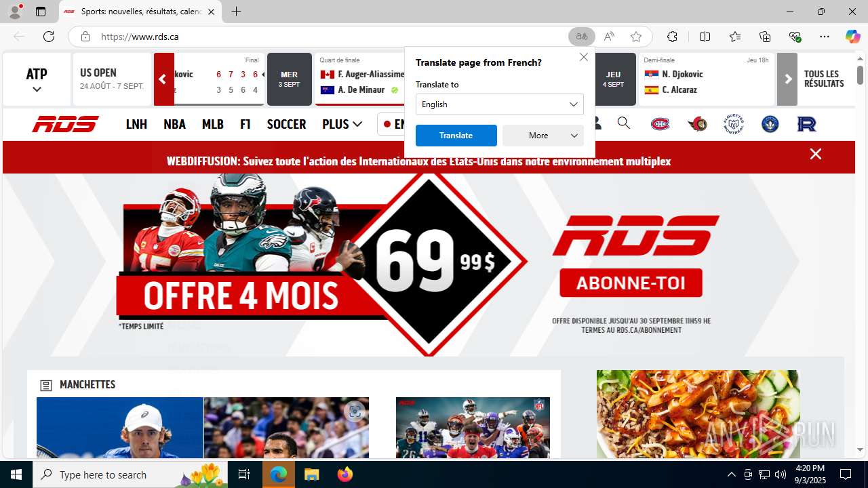Open the Webdiffusion multiplex banner link
Viewport: 868px width, 488px height.
coord(418,161)
